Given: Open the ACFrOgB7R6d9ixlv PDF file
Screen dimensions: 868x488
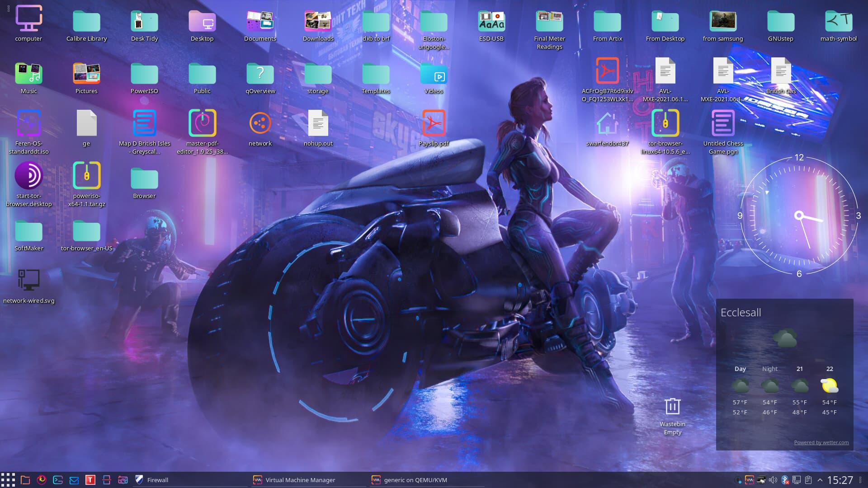Looking at the screenshot, I should point(607,80).
